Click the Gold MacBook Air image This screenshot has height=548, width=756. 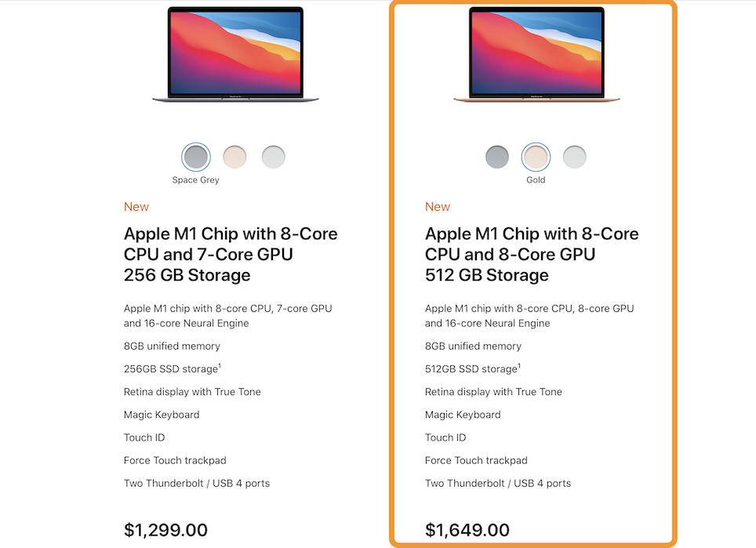(x=536, y=53)
